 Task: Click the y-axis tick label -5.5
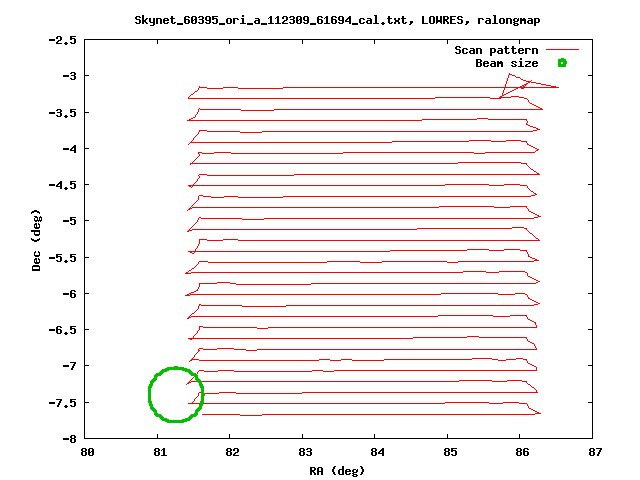[x=62, y=258]
